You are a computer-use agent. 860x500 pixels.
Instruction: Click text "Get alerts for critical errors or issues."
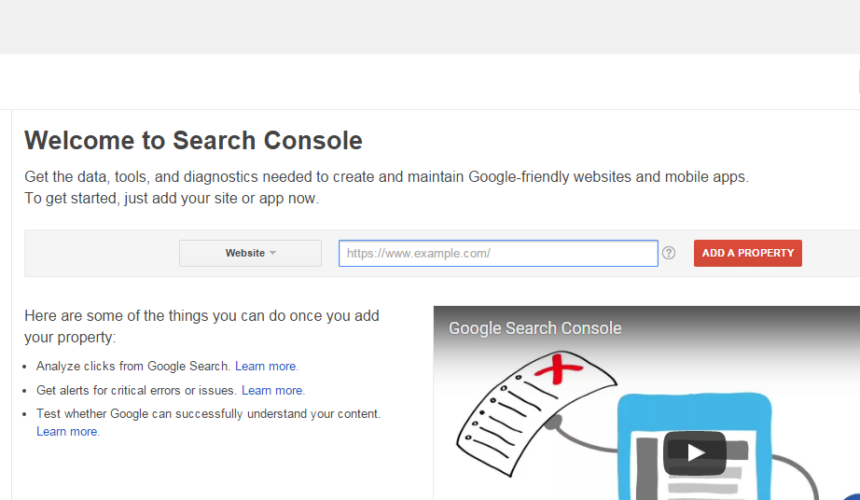[x=136, y=390]
